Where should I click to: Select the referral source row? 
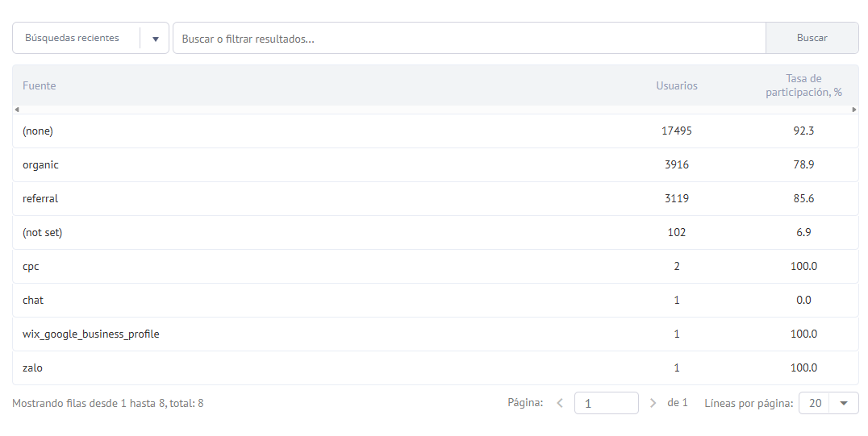pyautogui.click(x=436, y=198)
